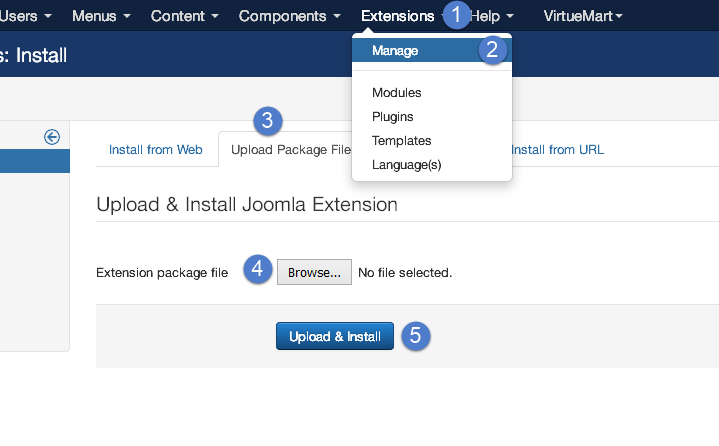The width and height of the screenshot is (719, 446).
Task: Click the Upload & Install button
Action: [335, 337]
